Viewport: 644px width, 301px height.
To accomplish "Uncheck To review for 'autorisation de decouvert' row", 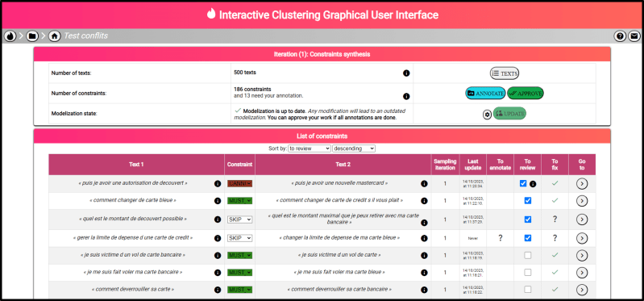I will coord(523,183).
